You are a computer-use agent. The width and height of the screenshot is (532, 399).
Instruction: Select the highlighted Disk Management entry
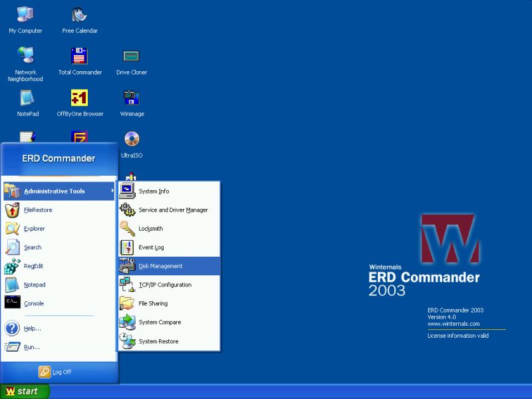pos(170,266)
